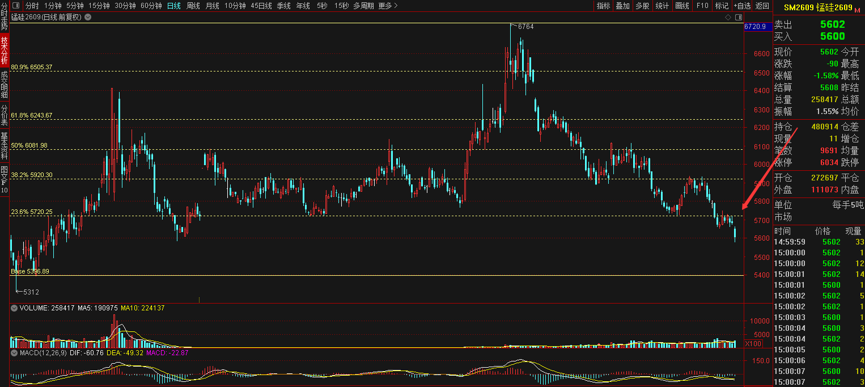Click the 外盘 111073 value
Screen dimensions: 865x387
pos(825,189)
